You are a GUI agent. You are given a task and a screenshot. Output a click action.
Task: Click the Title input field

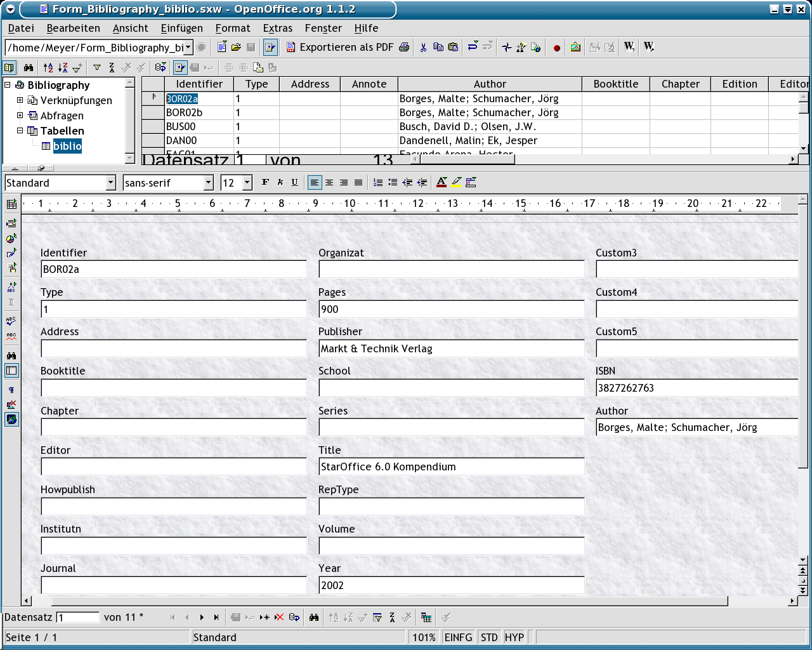click(450, 467)
